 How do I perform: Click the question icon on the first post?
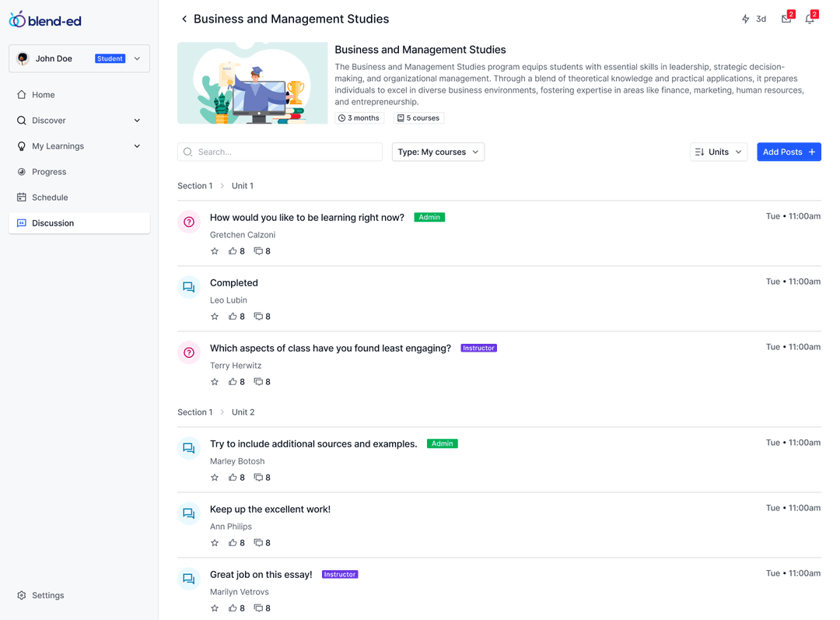coord(189,222)
